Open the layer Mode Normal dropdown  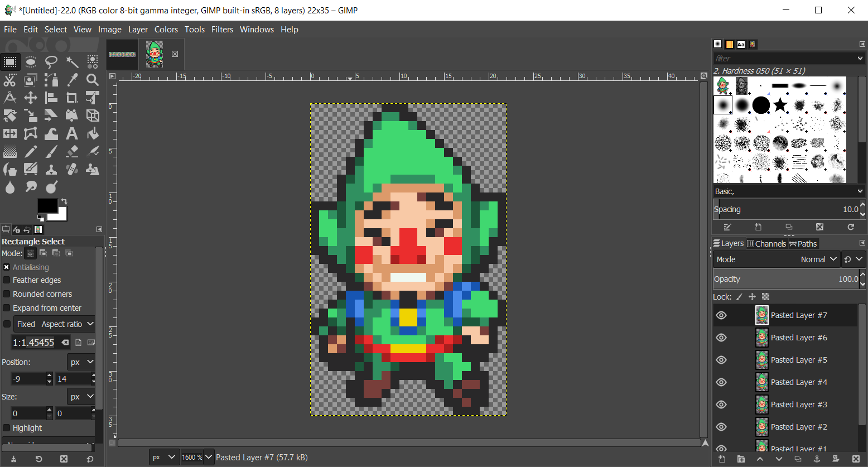point(777,259)
